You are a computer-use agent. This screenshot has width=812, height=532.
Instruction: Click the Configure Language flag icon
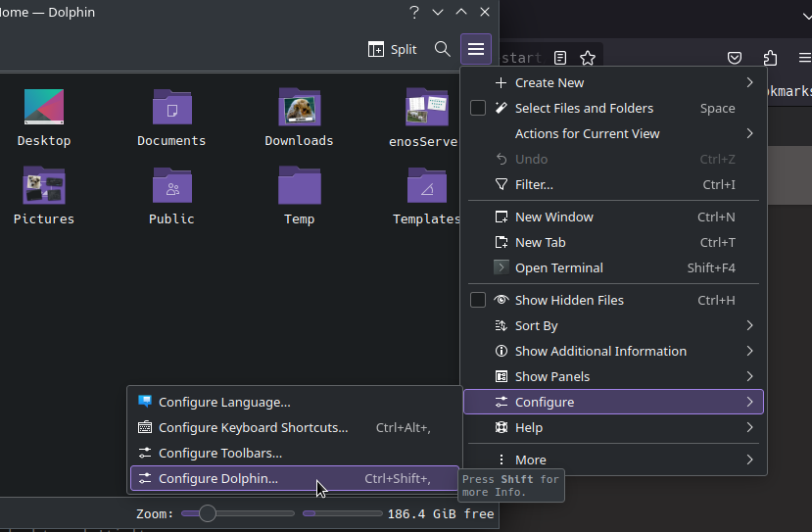point(145,402)
